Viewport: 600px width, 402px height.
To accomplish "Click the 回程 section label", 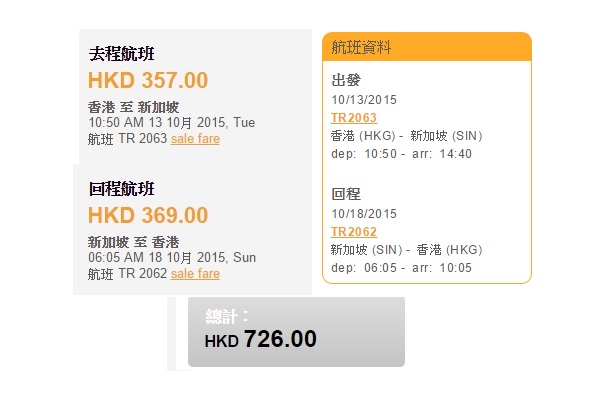I will [x=346, y=194].
